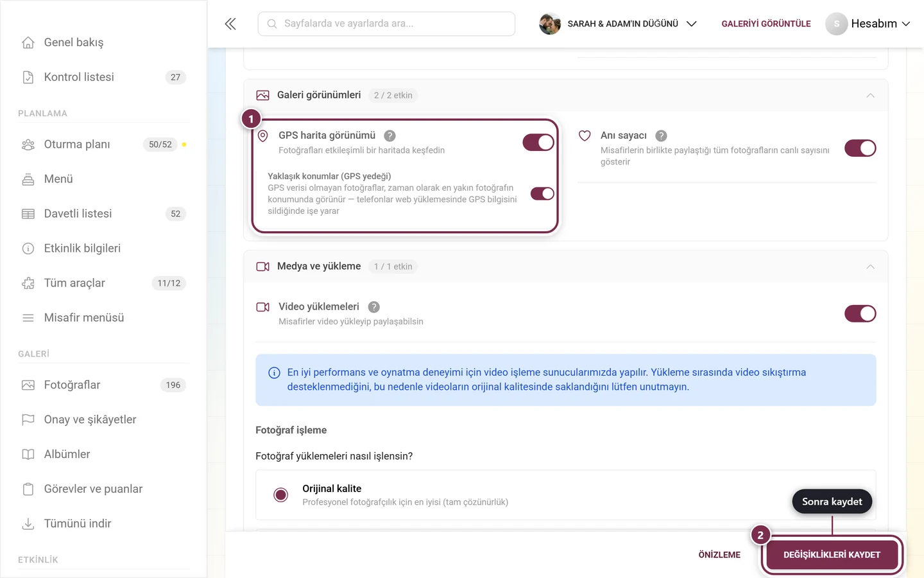Click the ÖNİZLEME button
The width and height of the screenshot is (924, 578).
pyautogui.click(x=719, y=555)
